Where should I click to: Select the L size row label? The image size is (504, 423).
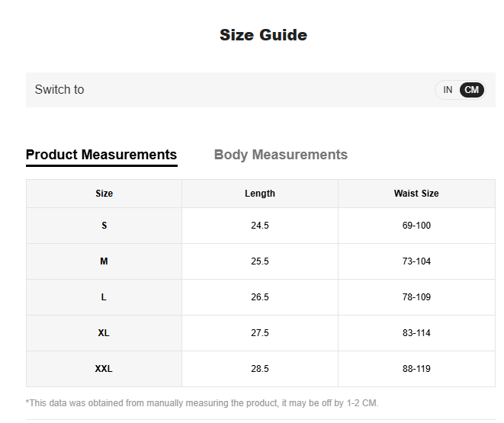(104, 297)
